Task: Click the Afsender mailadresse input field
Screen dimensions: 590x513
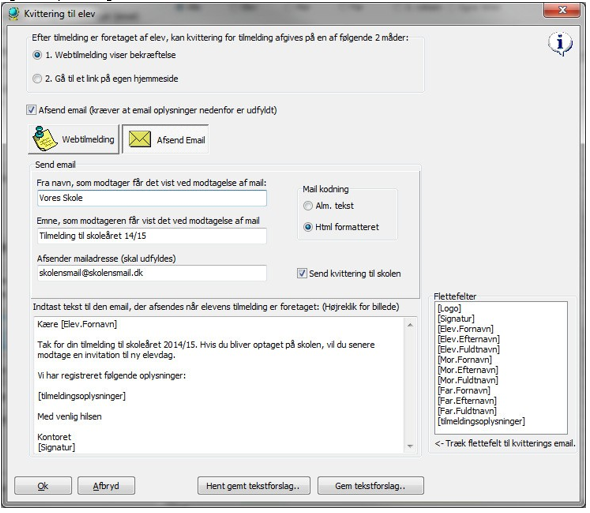Action: point(152,273)
